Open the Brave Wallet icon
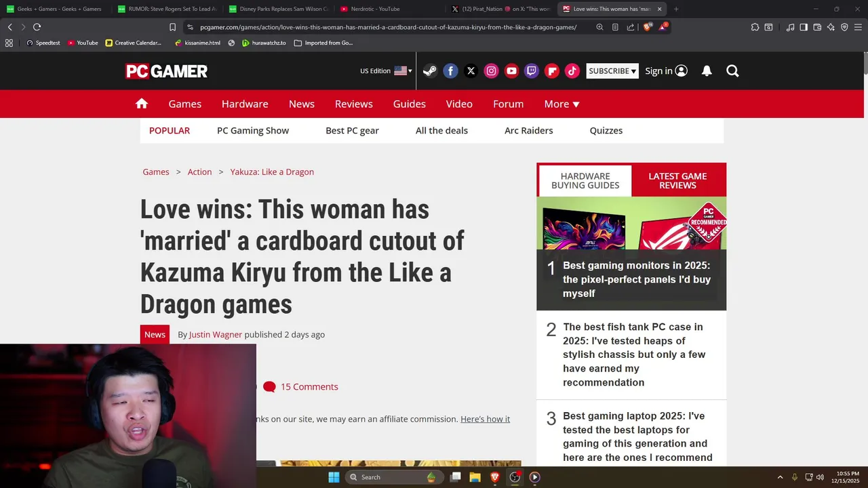868x488 pixels. (x=817, y=27)
